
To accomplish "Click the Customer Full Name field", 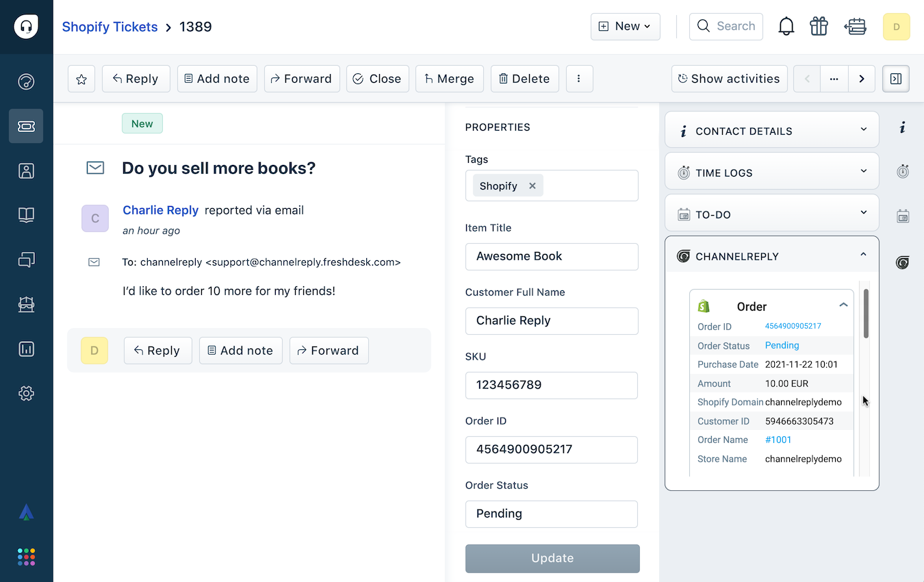I will [x=552, y=321].
